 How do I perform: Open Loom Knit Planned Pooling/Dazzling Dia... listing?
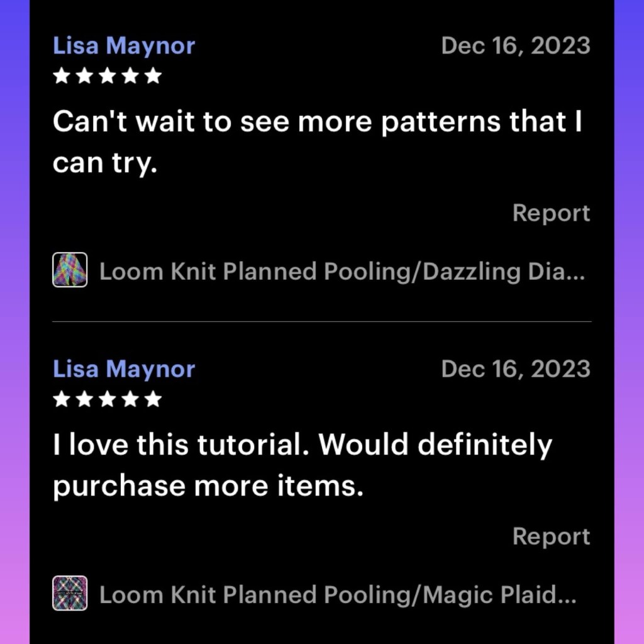pos(343,272)
